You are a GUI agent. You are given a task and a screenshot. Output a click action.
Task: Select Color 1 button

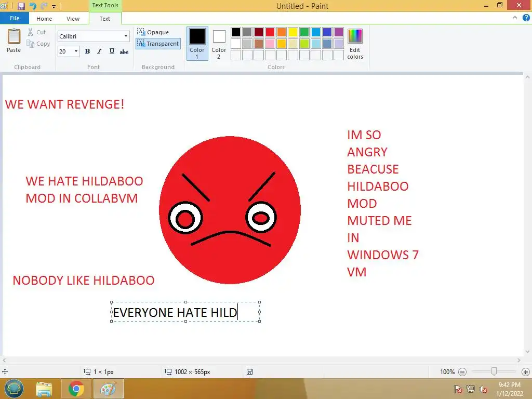(x=197, y=44)
